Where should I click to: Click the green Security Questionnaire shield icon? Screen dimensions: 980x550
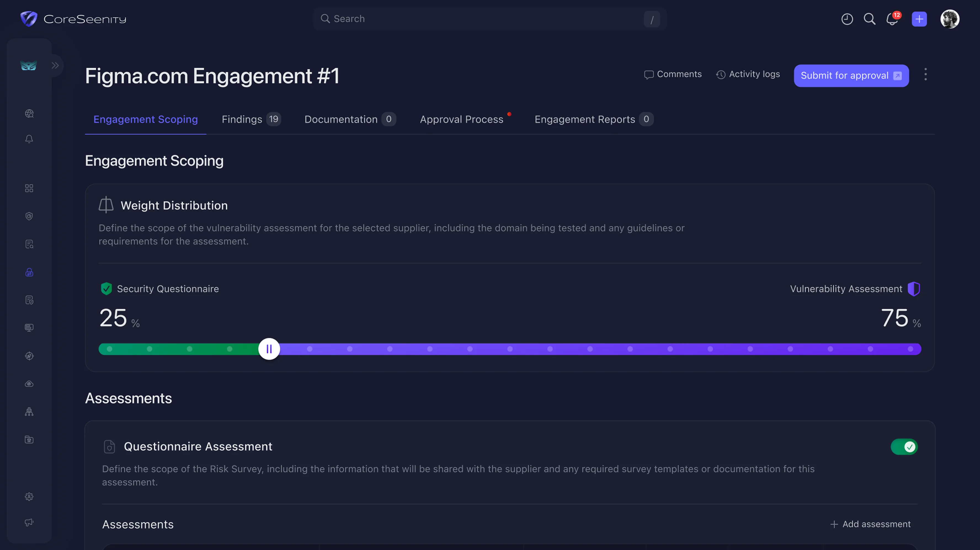tap(106, 289)
